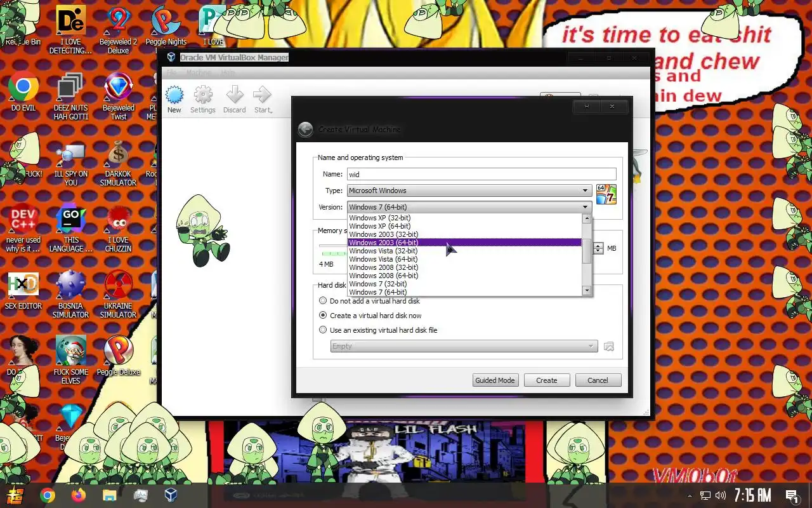Screen dimensions: 812x508
Task: Open the Machine menu in VirtualBox Manager
Action: click(x=199, y=72)
